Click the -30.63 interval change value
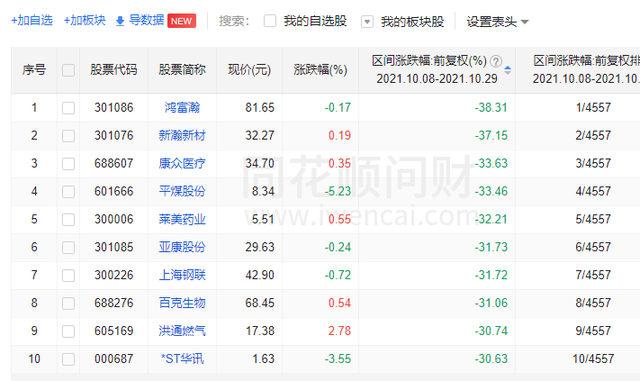This screenshot has height=381, width=640. pyautogui.click(x=491, y=359)
